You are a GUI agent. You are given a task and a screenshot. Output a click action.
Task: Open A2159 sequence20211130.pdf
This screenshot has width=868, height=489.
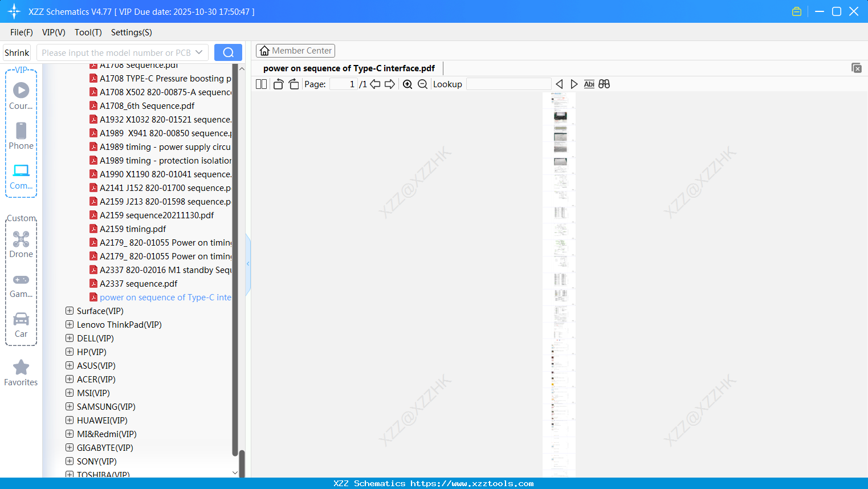152,215
